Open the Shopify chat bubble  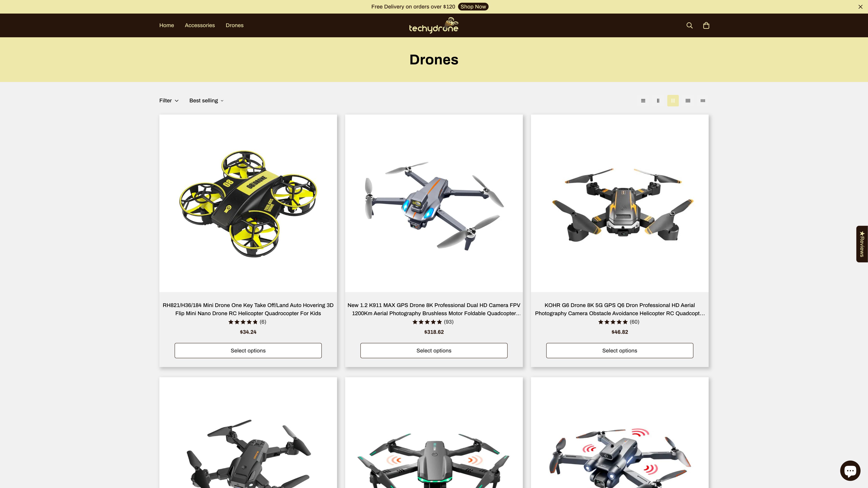click(850, 470)
